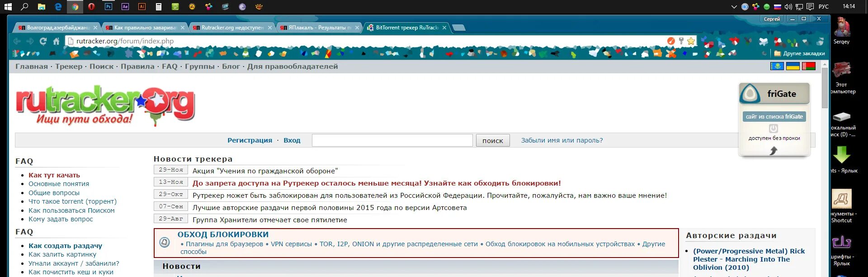This screenshot has width=868, height=277.
Task: Open the volume control in the system tray
Action: (x=788, y=7)
